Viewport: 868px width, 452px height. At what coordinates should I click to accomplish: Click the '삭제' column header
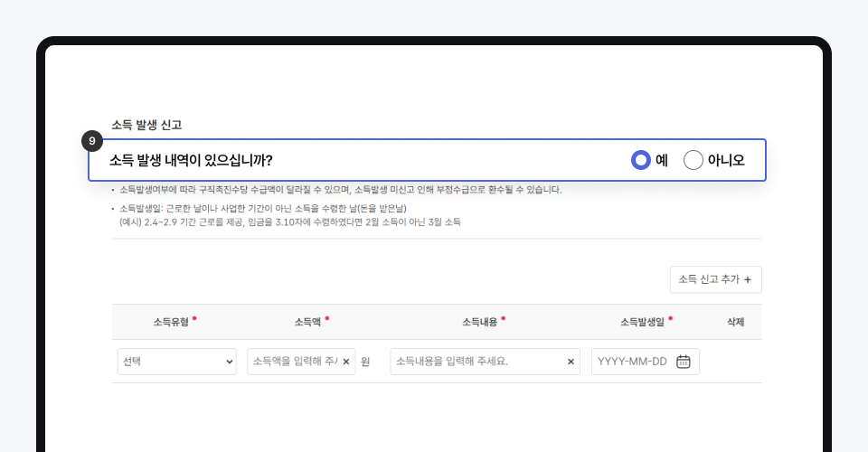[x=735, y=322]
